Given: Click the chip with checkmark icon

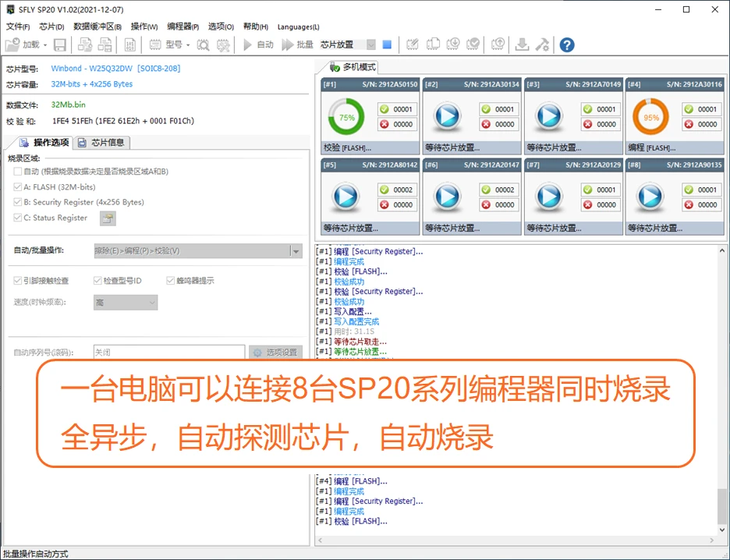Looking at the screenshot, I should [473, 44].
